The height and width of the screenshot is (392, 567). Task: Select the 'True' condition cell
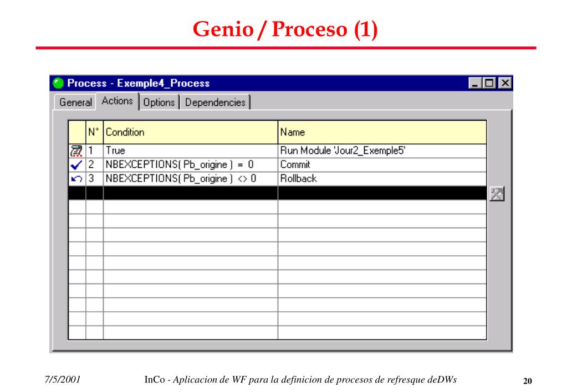191,151
